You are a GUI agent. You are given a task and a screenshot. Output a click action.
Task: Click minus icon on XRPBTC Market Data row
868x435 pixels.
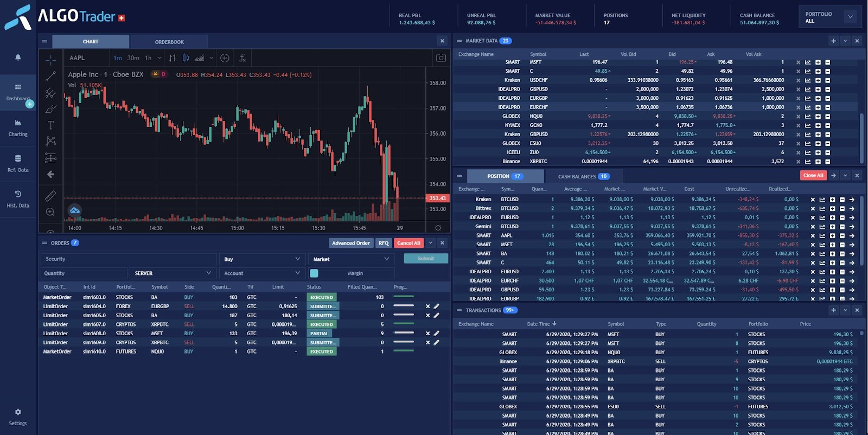(828, 162)
